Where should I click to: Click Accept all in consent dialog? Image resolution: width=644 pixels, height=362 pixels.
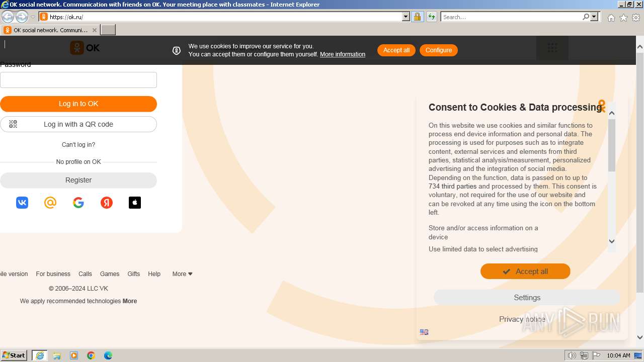(x=525, y=271)
